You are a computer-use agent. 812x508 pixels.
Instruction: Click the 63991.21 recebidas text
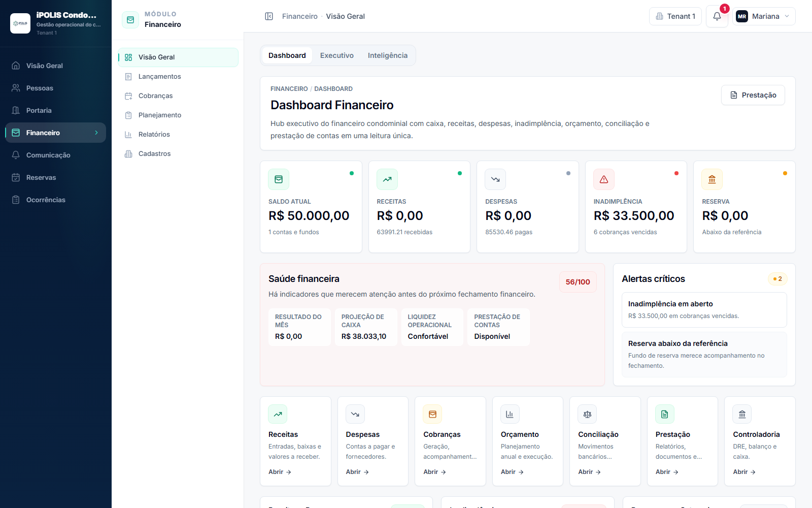[404, 232]
